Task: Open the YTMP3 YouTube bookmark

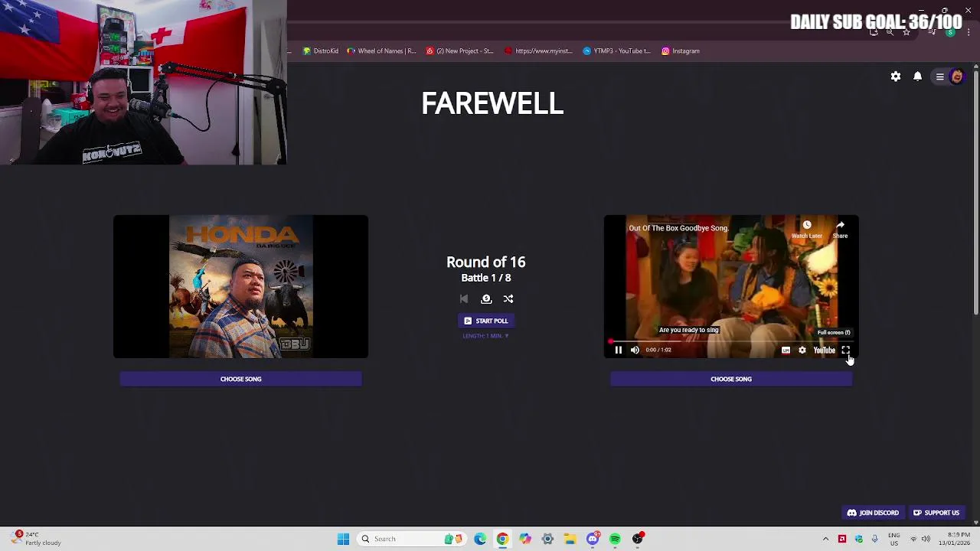Action: point(617,51)
